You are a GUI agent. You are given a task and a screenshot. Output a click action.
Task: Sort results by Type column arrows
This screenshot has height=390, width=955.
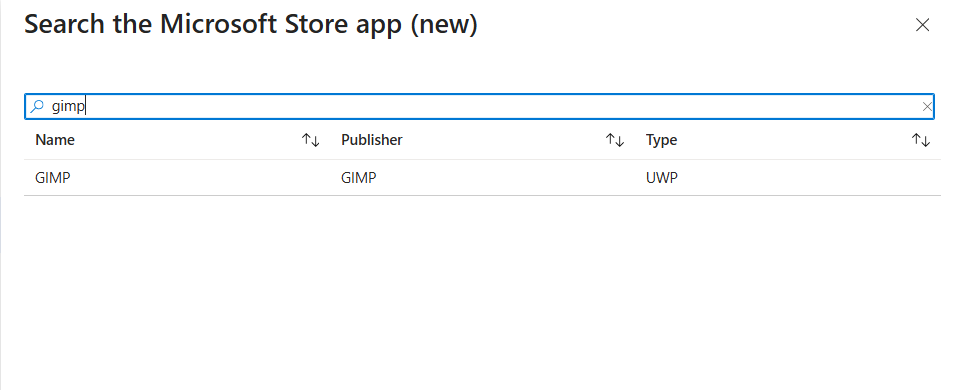[920, 140]
